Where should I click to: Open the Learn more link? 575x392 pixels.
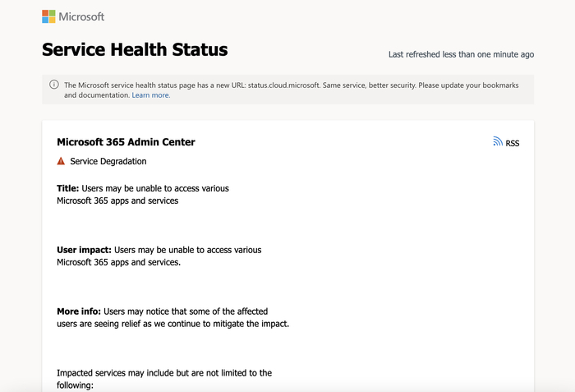[151, 95]
